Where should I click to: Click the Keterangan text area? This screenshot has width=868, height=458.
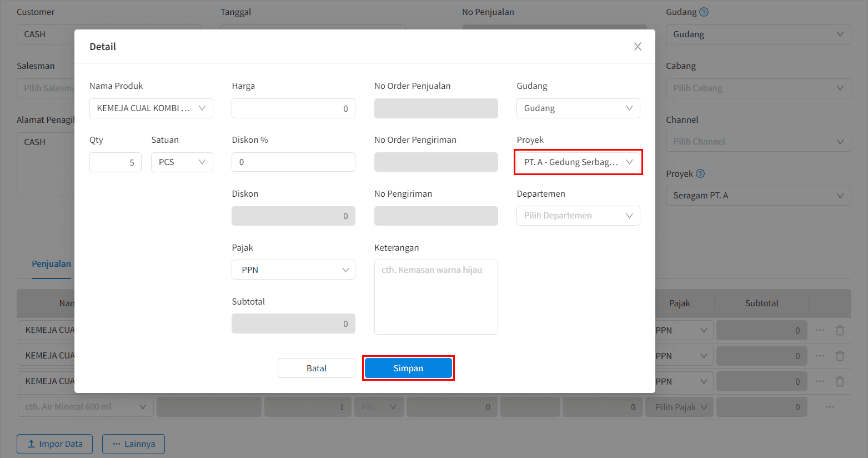pyautogui.click(x=436, y=297)
